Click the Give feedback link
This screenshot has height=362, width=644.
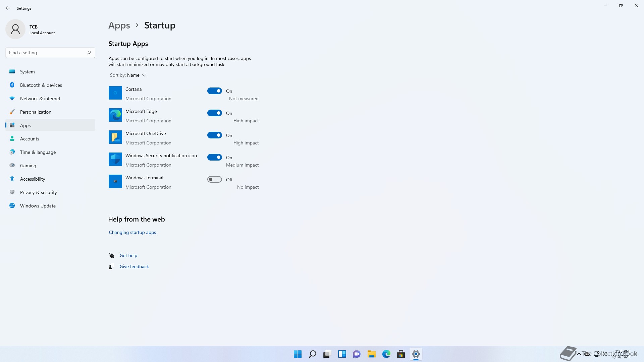(x=134, y=266)
